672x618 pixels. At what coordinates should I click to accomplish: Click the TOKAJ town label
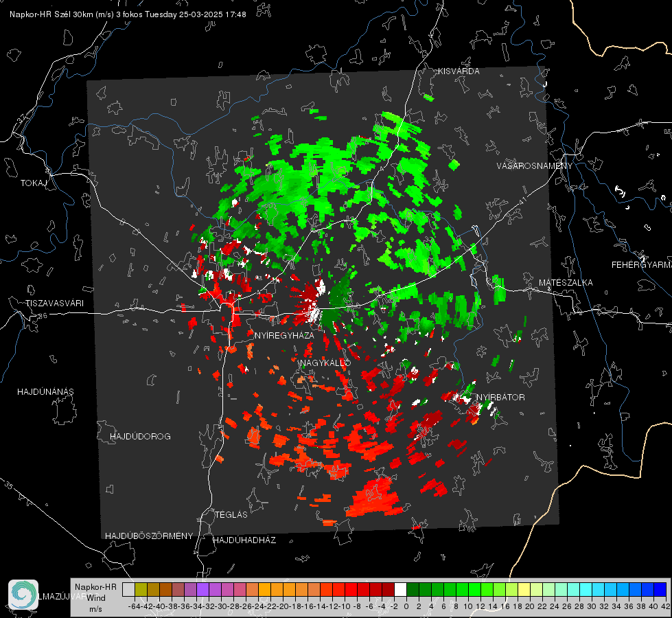(x=34, y=183)
